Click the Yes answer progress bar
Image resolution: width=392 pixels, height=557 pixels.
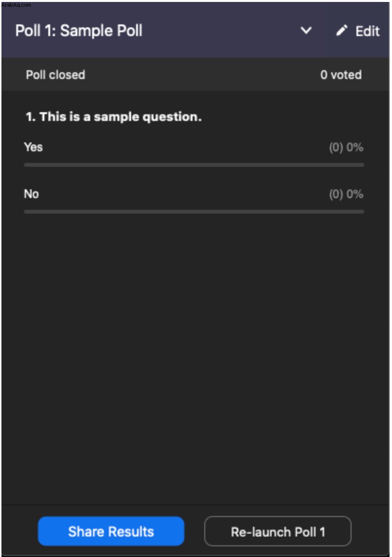tap(194, 165)
